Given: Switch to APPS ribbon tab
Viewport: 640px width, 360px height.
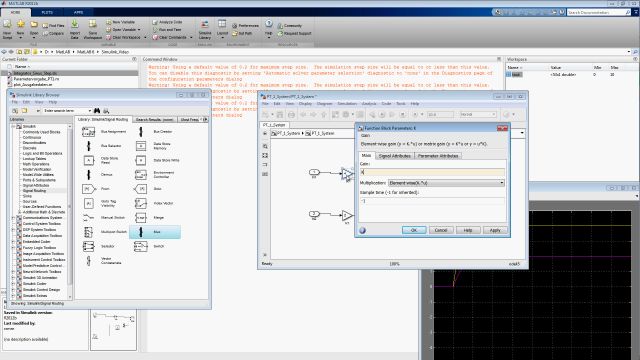Looking at the screenshot, I should coord(78,12).
